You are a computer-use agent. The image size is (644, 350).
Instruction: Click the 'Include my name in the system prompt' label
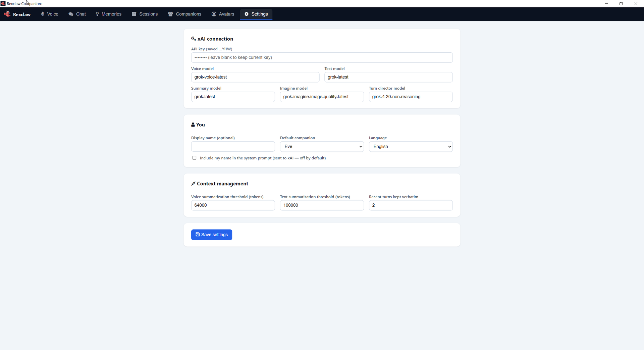pyautogui.click(x=263, y=158)
